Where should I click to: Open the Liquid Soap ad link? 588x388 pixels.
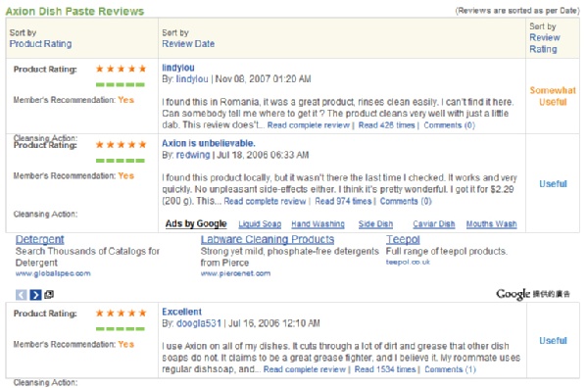pyautogui.click(x=260, y=224)
